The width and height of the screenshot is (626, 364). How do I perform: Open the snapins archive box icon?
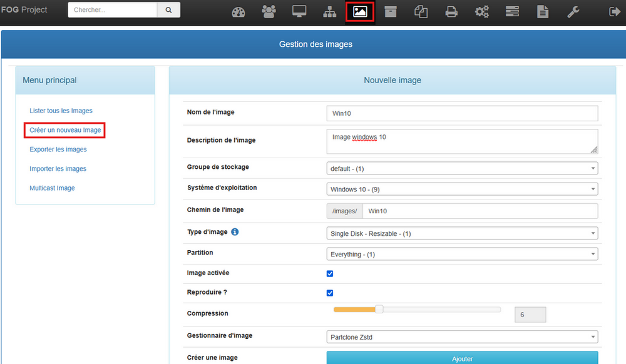[391, 12]
